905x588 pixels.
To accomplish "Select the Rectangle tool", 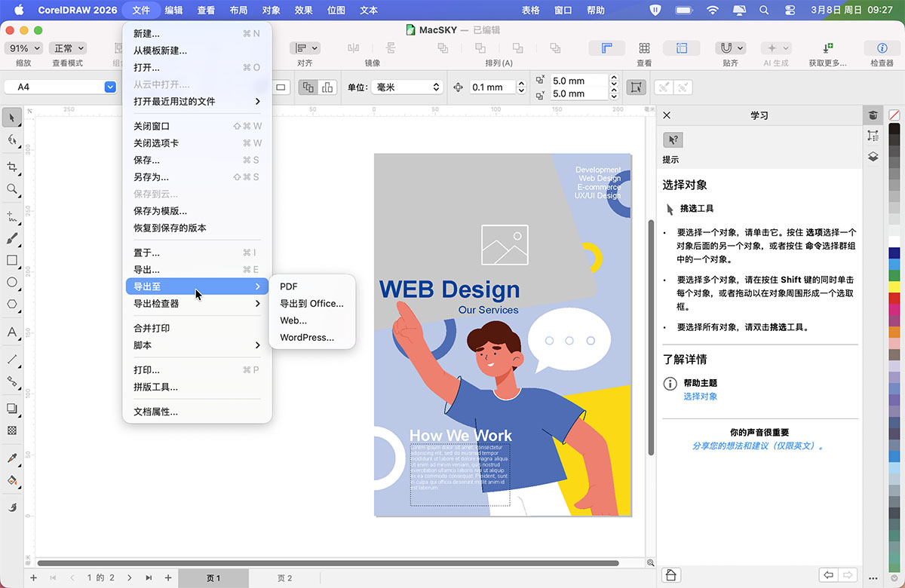I will click(12, 260).
